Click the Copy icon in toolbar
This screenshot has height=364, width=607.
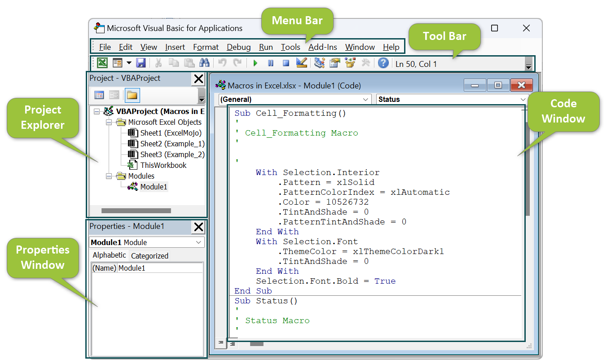(x=173, y=63)
